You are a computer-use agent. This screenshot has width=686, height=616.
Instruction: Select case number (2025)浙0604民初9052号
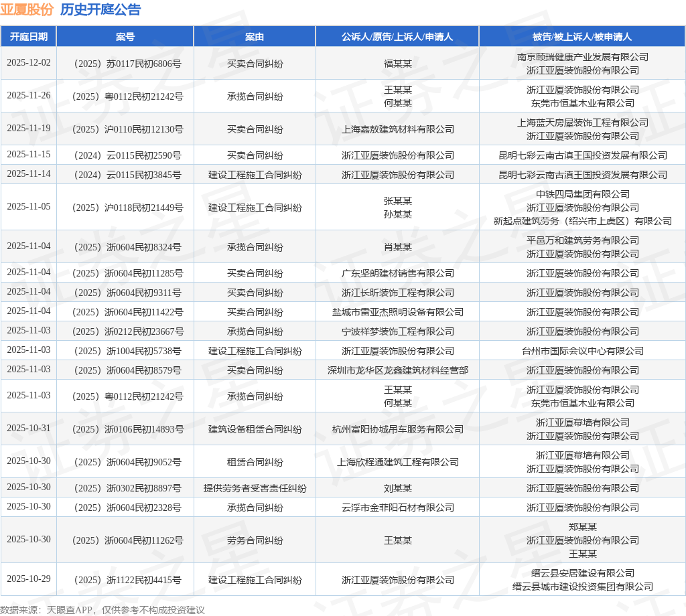pos(125,462)
